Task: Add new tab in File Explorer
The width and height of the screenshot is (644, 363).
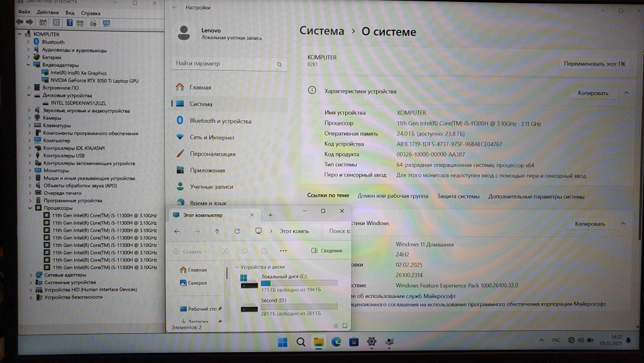Action: [x=270, y=215]
